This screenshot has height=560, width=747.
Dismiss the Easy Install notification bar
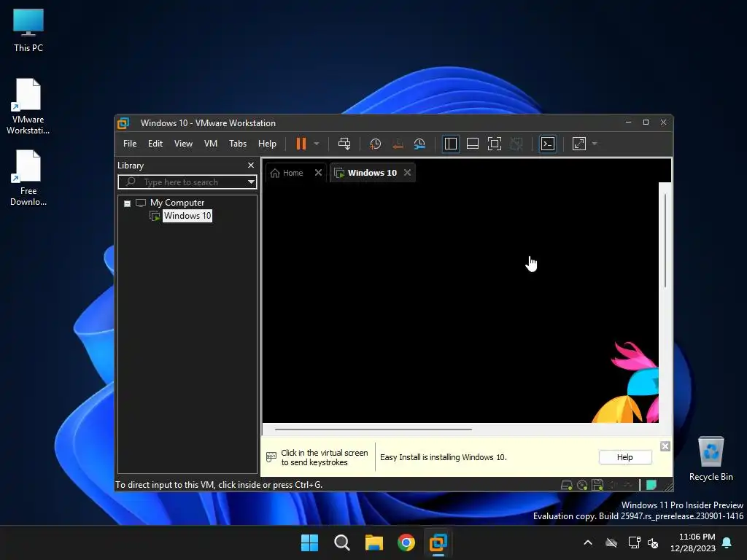tap(665, 446)
